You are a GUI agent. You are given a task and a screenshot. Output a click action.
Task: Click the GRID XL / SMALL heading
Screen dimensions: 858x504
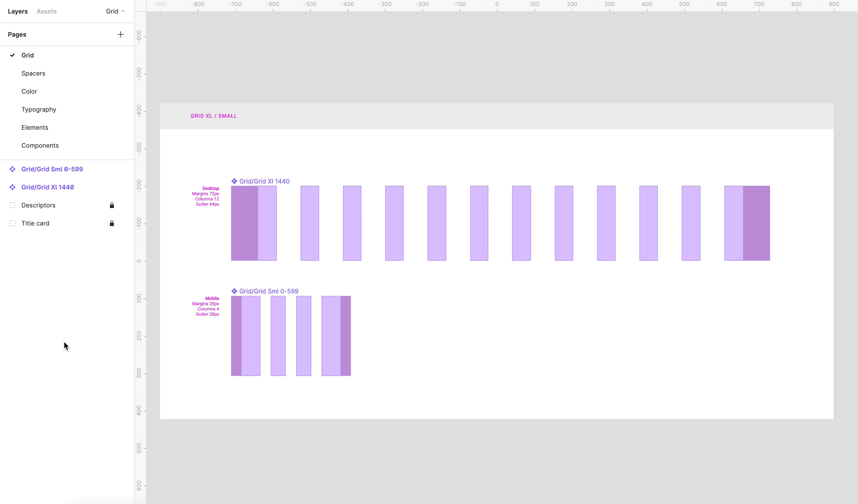pos(214,116)
